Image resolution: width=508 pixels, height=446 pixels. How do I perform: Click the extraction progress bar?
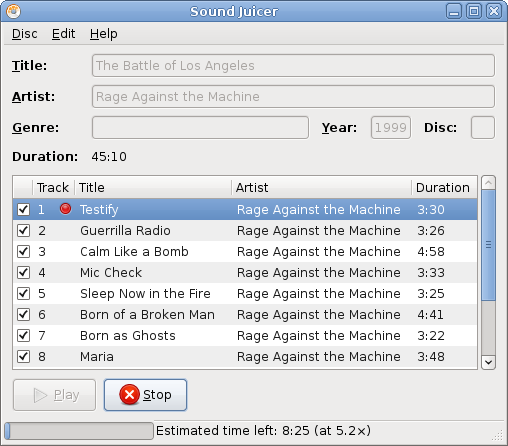click(79, 431)
